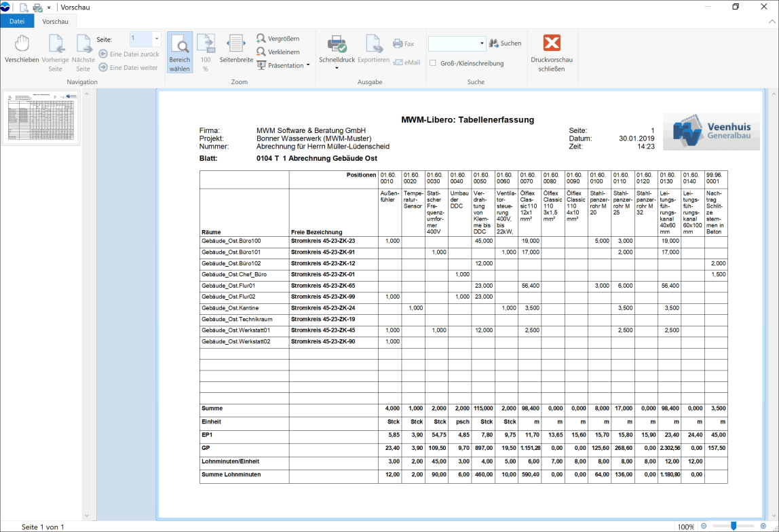Screen dimensions: 779x532
Task: Activate Bereich wählen zoom tool
Action: pyautogui.click(x=179, y=53)
